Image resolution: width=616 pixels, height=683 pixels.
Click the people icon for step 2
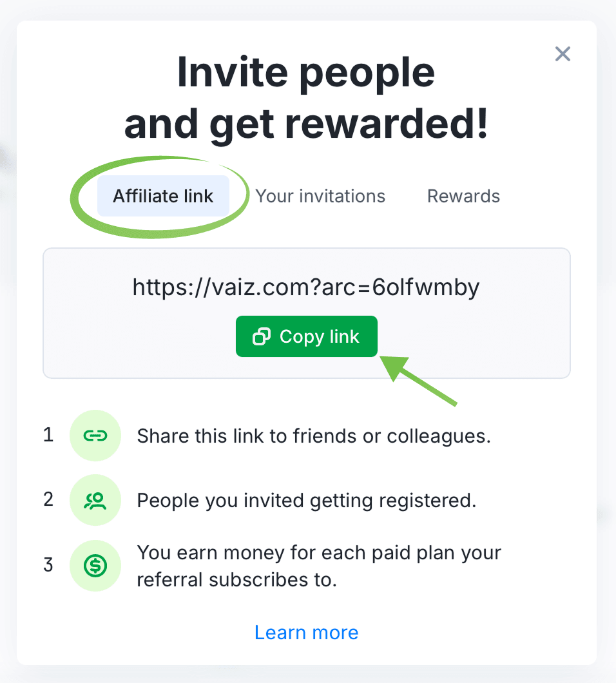pyautogui.click(x=95, y=501)
